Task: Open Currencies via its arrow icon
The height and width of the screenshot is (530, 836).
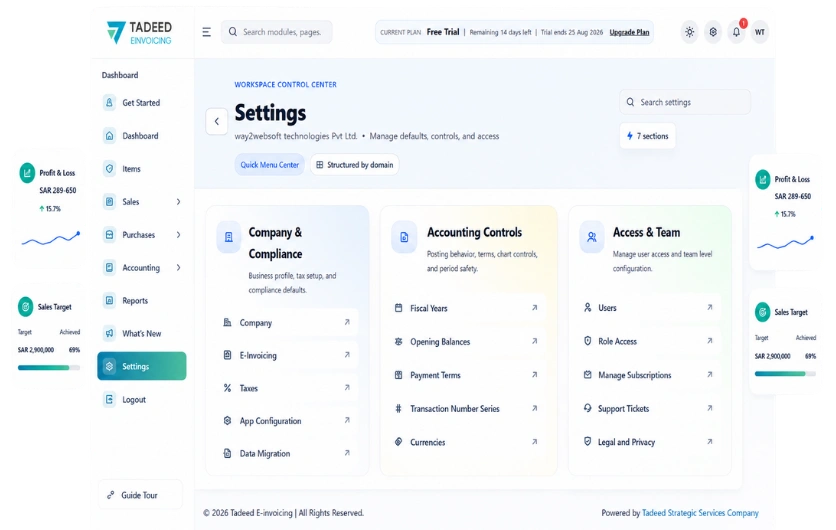Action: [x=534, y=441]
